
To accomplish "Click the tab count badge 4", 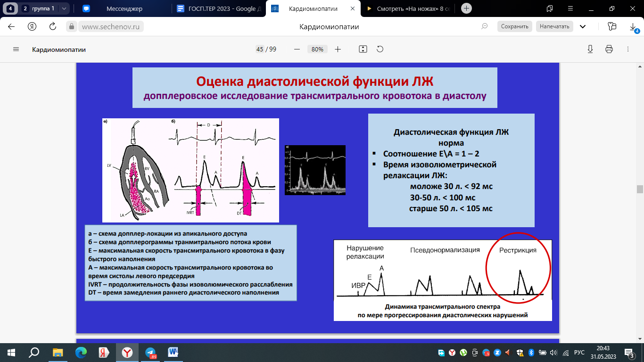I will tap(10, 8).
